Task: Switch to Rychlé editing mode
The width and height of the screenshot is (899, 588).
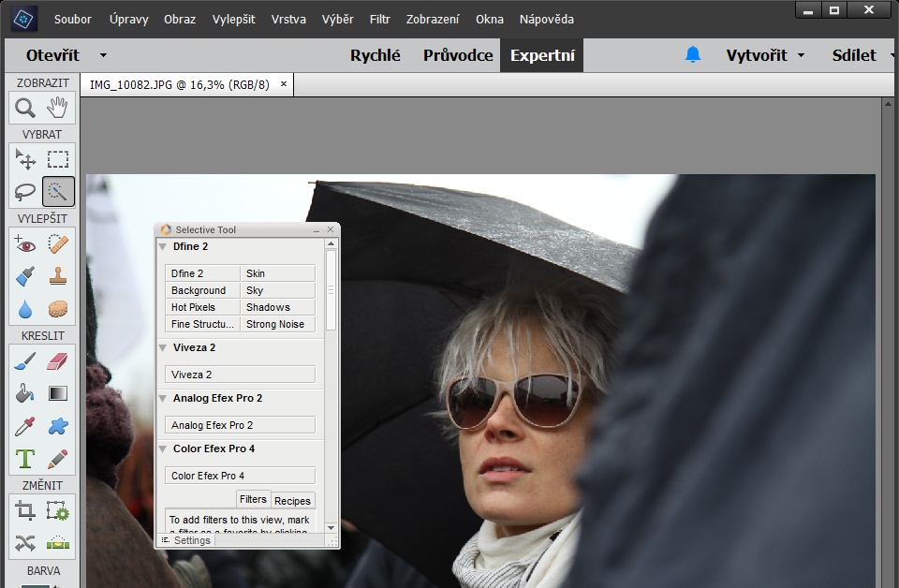Action: tap(375, 55)
